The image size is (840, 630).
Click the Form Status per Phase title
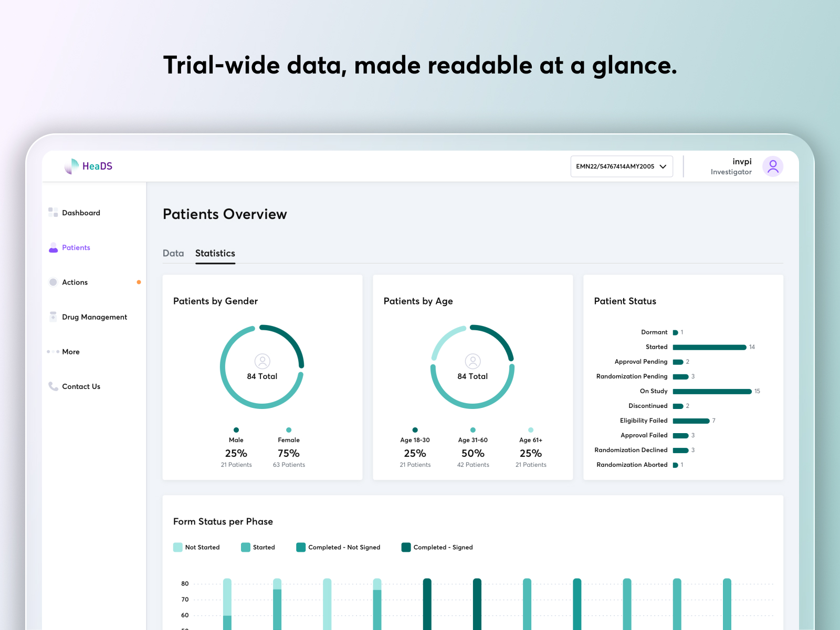223,521
